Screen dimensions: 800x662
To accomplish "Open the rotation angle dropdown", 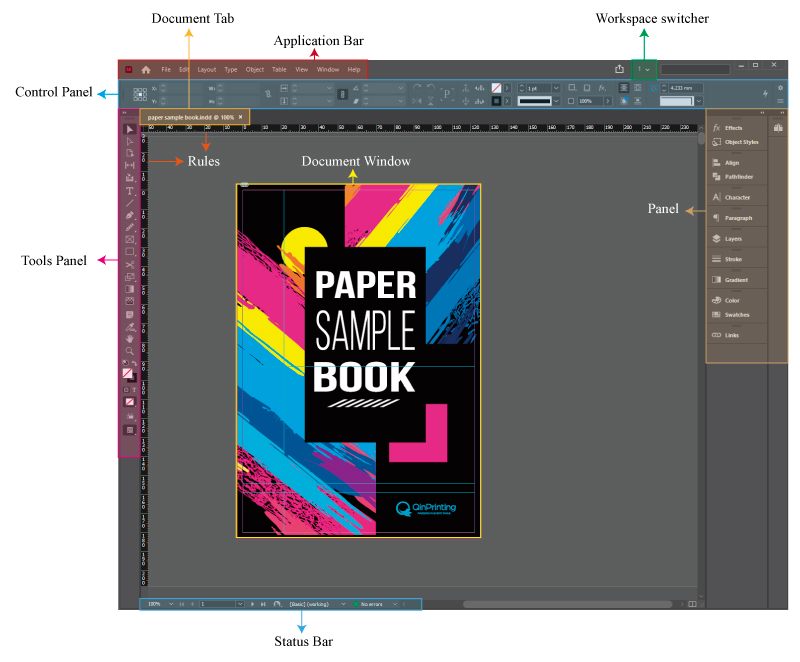I will coord(401,88).
